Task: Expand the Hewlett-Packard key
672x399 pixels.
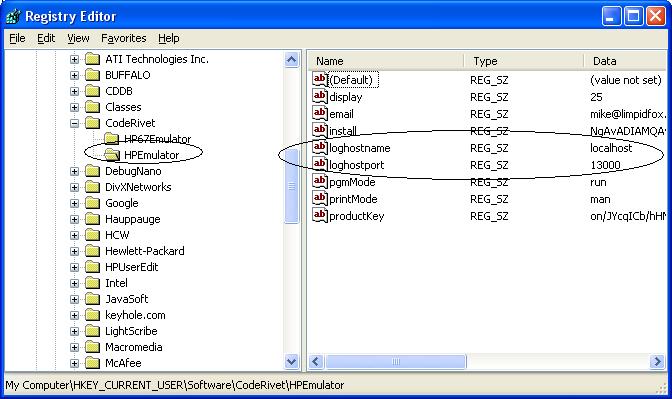Action: click(75, 251)
